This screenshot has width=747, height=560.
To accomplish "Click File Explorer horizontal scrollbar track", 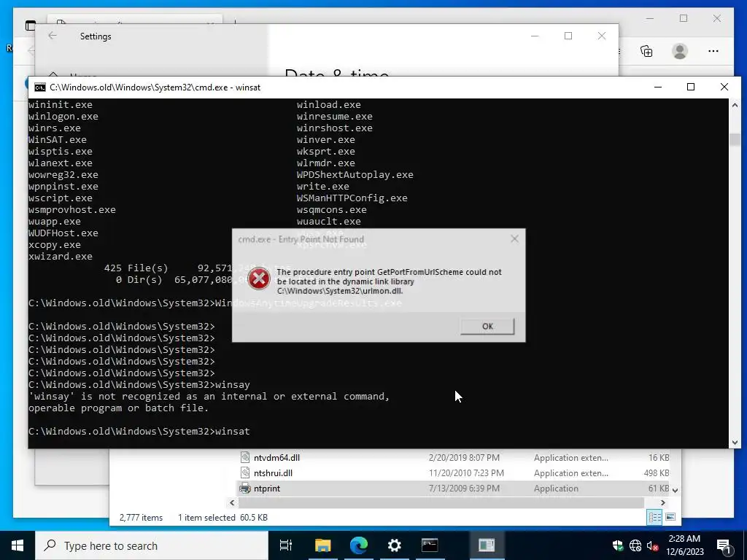I will click(441, 502).
